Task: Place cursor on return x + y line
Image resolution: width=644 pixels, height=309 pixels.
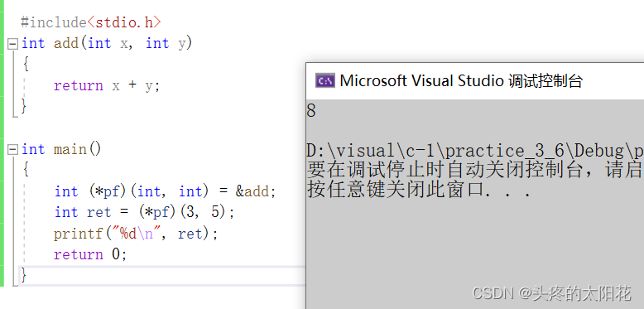Action: point(107,85)
